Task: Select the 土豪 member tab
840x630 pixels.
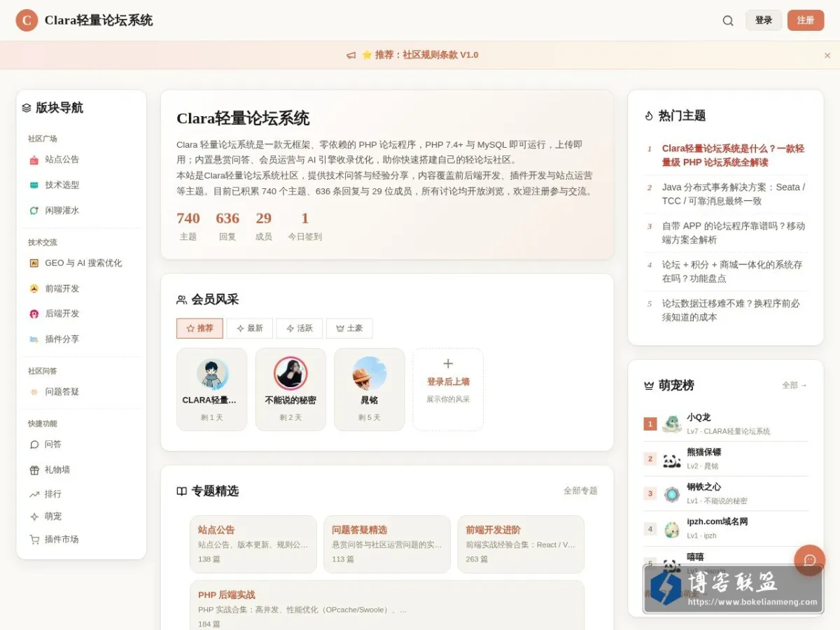Action: point(349,328)
